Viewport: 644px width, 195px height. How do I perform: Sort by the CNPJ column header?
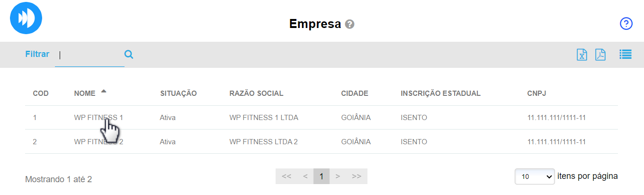tap(537, 93)
